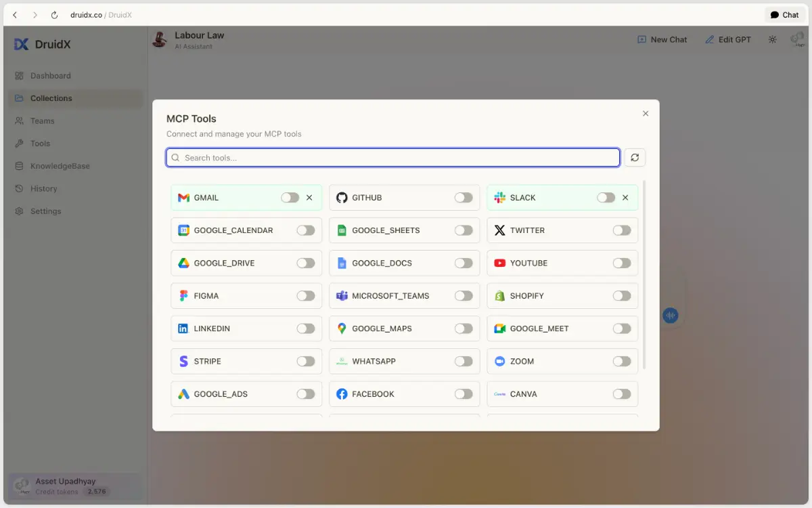812x508 pixels.
Task: Remove Gmail connection with X icon
Action: tap(309, 198)
